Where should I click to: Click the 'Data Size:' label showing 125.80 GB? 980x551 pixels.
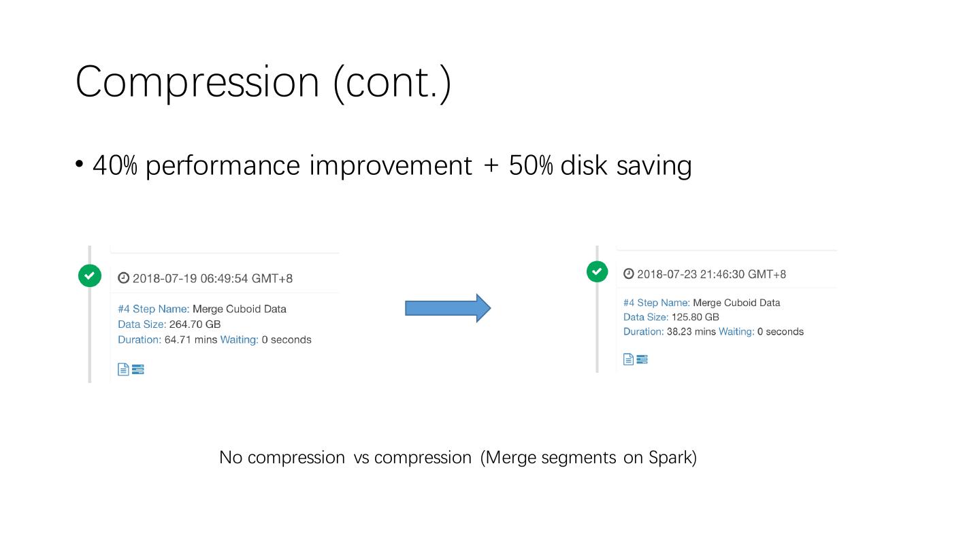[x=643, y=317]
